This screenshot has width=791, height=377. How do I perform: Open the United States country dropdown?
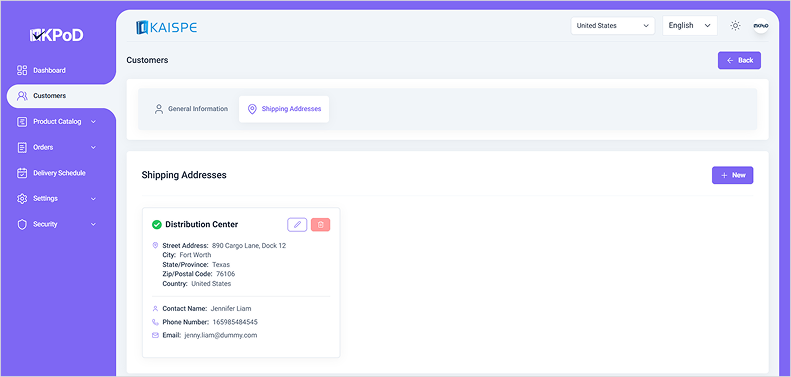pos(612,26)
